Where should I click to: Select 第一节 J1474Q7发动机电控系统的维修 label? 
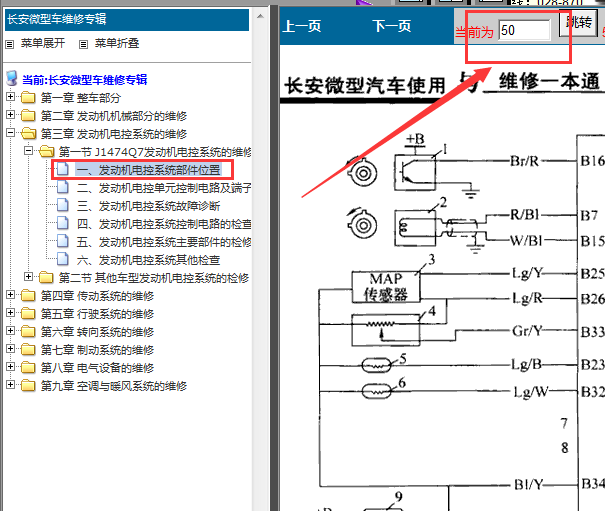(x=155, y=152)
